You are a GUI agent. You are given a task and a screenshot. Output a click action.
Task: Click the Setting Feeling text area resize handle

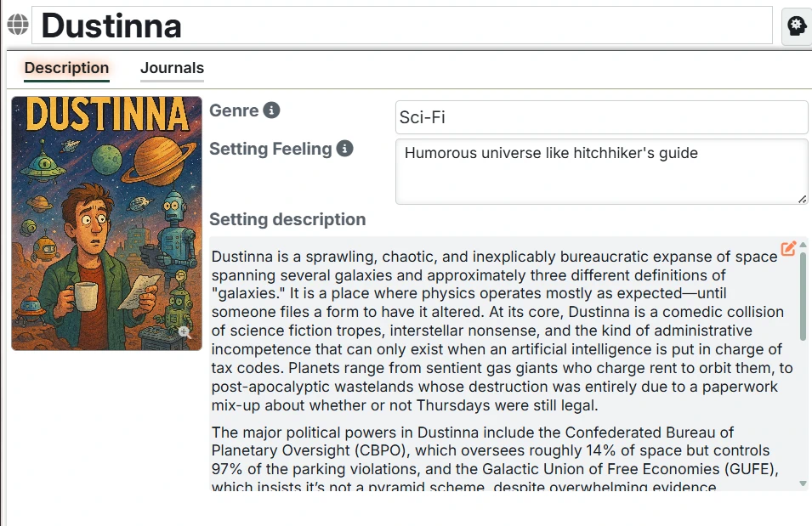click(x=802, y=199)
